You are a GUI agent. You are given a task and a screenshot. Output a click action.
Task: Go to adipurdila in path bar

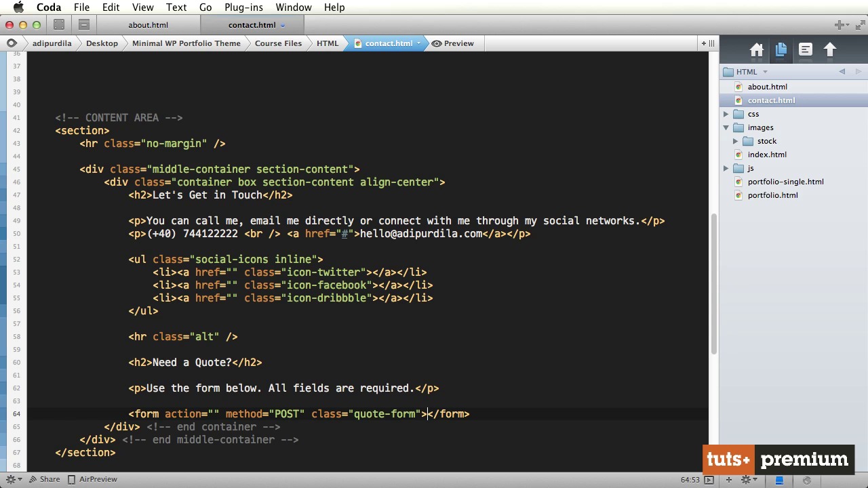point(52,43)
